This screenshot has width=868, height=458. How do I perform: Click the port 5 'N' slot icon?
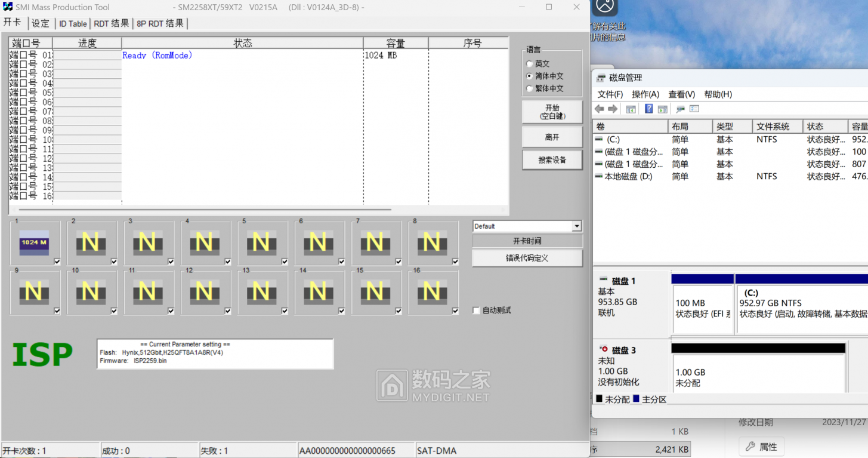[x=261, y=243]
